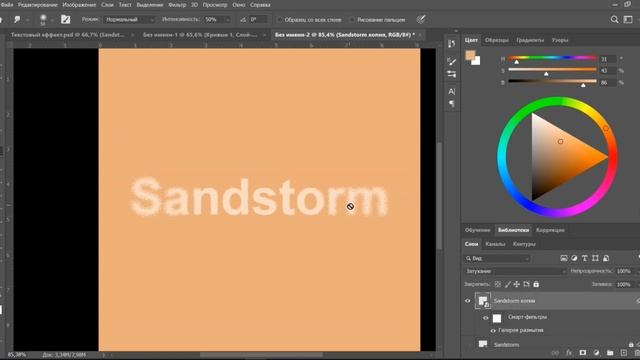Toggle pressure for size icon in options bar
640x360 pixels.
pyautogui.click(x=421, y=19)
